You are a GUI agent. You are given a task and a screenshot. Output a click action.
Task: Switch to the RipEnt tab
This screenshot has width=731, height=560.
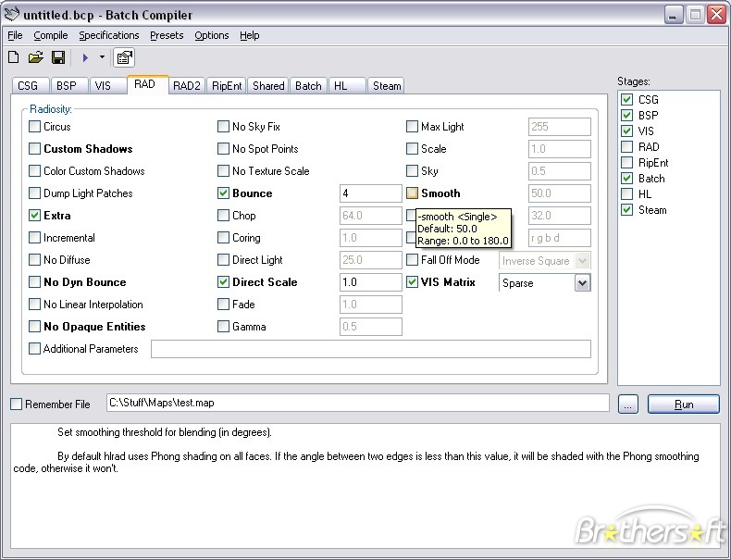[x=227, y=86]
